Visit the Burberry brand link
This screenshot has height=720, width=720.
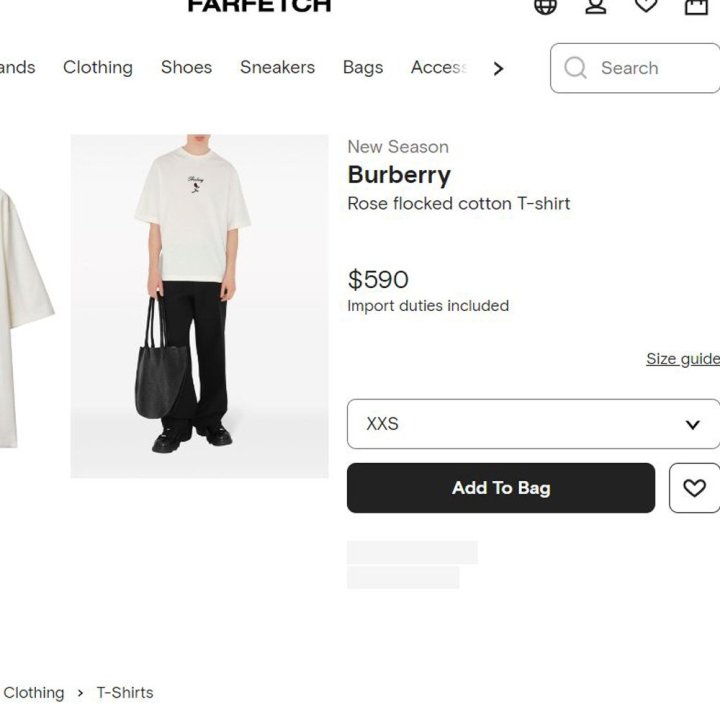tap(399, 175)
